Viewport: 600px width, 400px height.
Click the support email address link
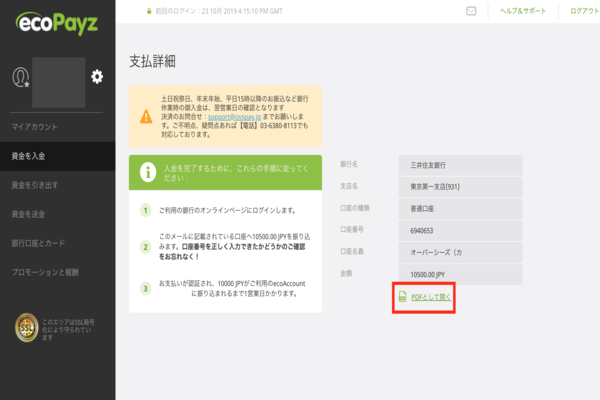235,117
